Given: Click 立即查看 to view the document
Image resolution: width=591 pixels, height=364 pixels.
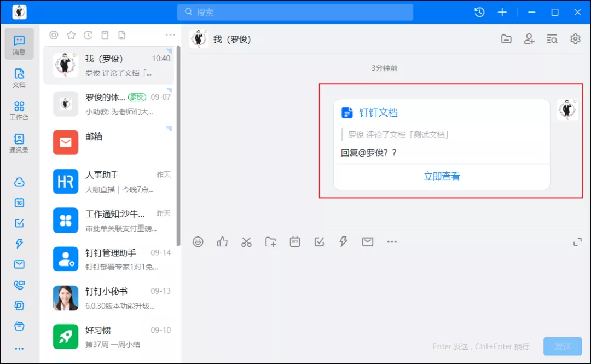Looking at the screenshot, I should (x=442, y=176).
